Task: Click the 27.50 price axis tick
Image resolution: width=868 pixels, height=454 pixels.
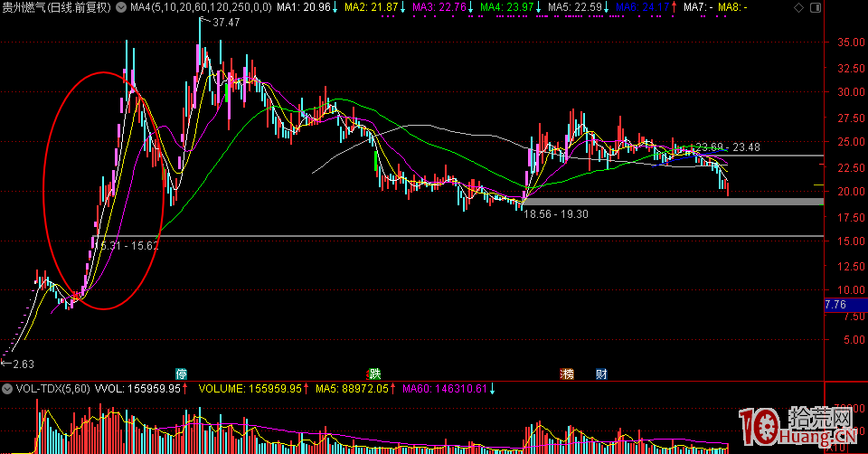Action: point(852,118)
